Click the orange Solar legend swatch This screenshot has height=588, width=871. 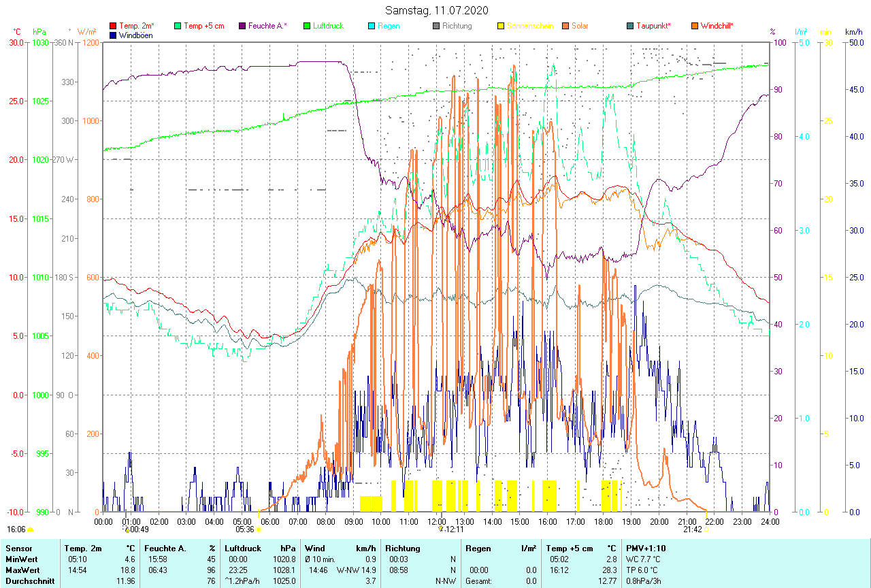[565, 26]
